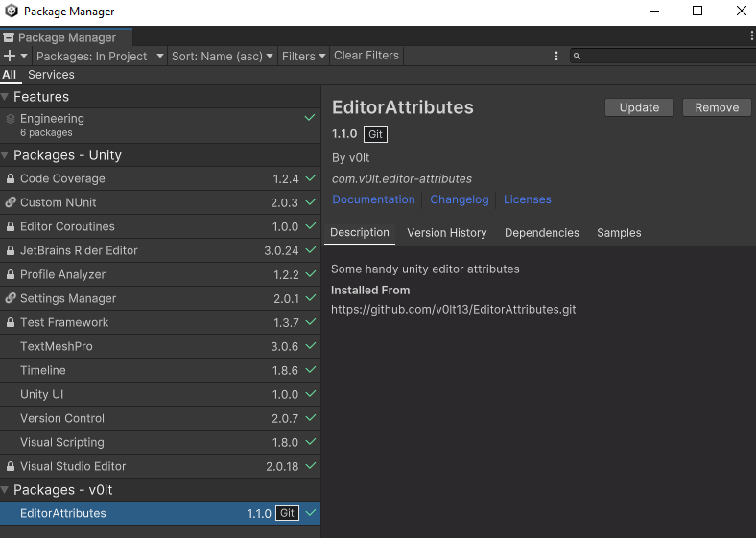Open the Filters dropdown
This screenshot has height=538, width=756.
(304, 56)
